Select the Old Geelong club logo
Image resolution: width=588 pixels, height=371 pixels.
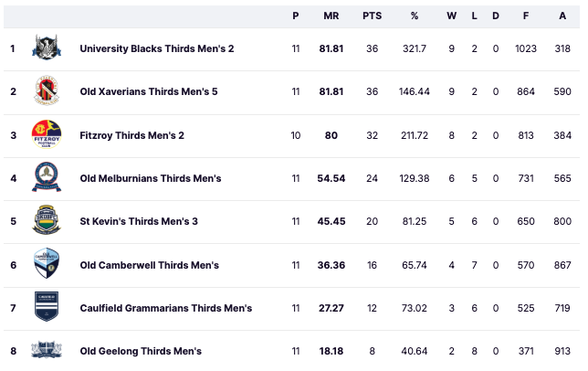click(x=47, y=350)
